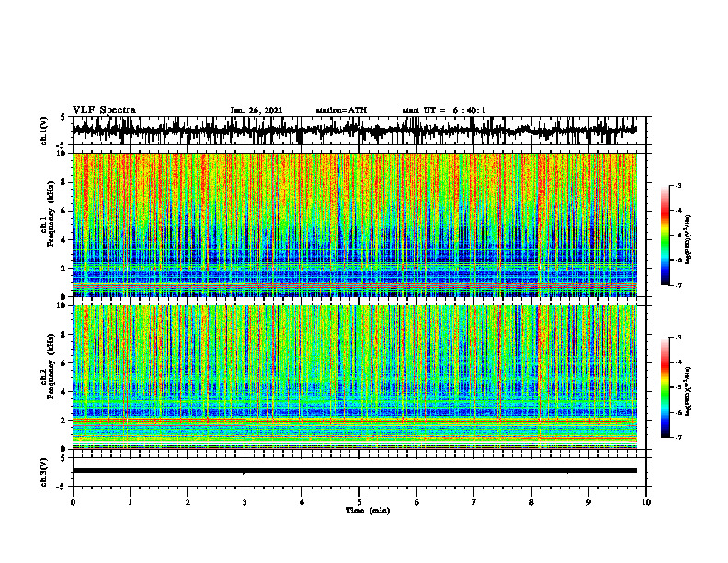728x563 pixels.
Task: Click the ch.1 frequency axis "8" tick label
Action: tap(64, 182)
